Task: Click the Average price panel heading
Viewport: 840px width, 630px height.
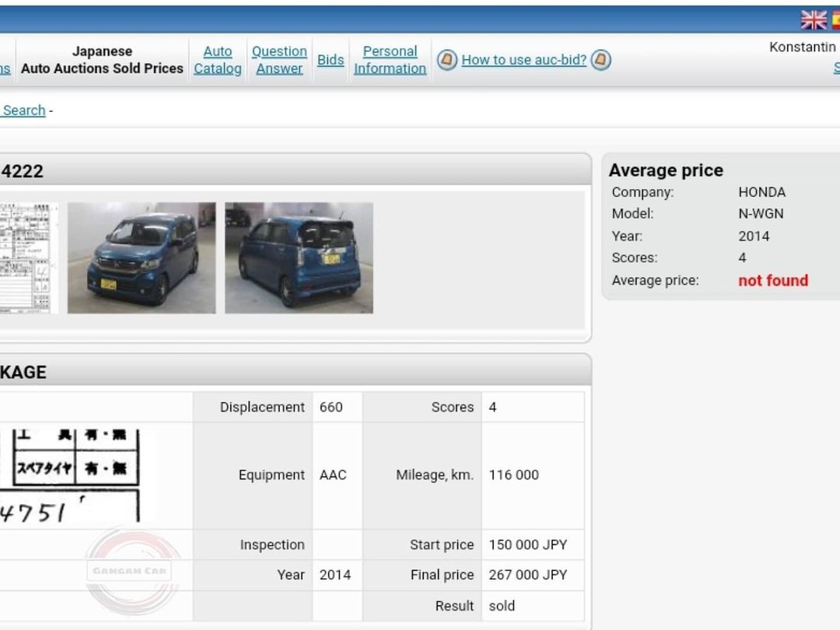Action: coord(666,170)
